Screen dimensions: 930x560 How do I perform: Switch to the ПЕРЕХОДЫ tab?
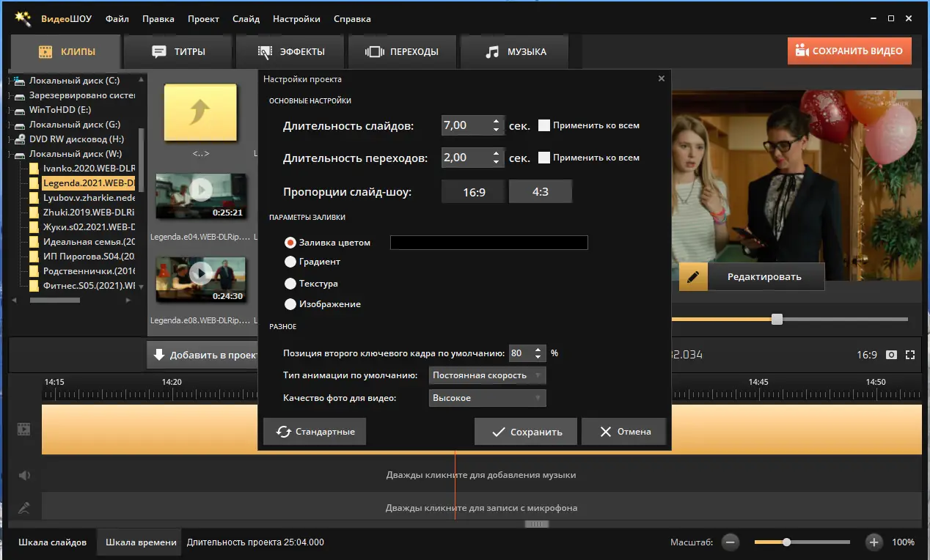click(x=402, y=52)
